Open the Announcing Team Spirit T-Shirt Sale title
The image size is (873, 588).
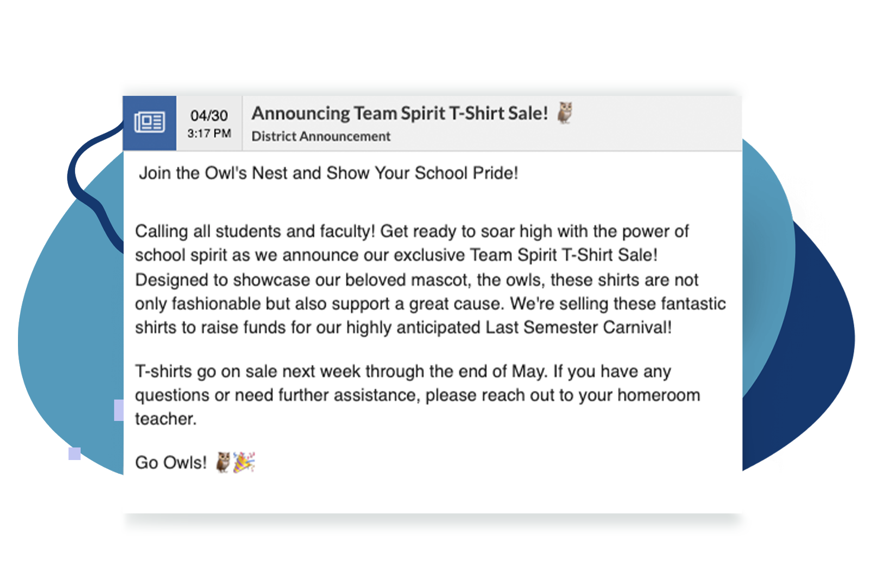(399, 113)
